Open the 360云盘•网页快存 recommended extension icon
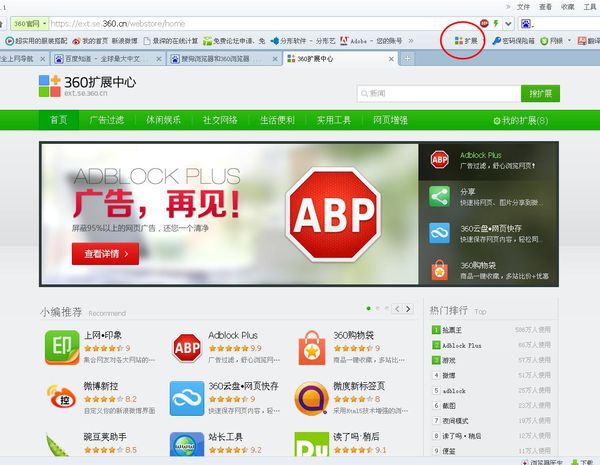This screenshot has width=600, height=465. click(187, 398)
